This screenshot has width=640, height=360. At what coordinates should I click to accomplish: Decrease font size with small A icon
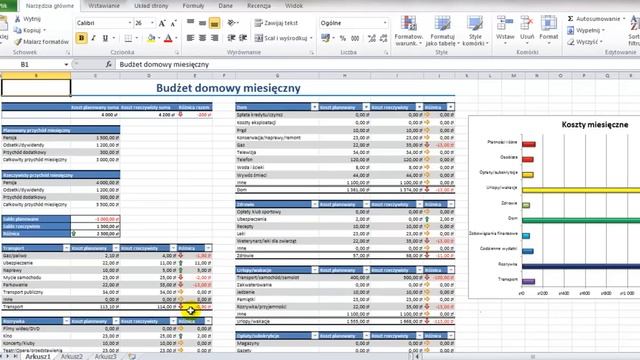point(173,23)
